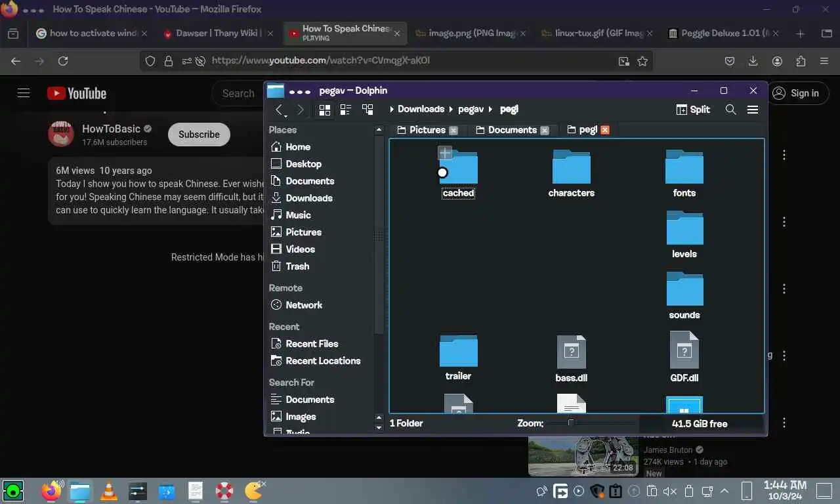Open new Firefox tab with plus
The image size is (840, 504).
point(800,33)
